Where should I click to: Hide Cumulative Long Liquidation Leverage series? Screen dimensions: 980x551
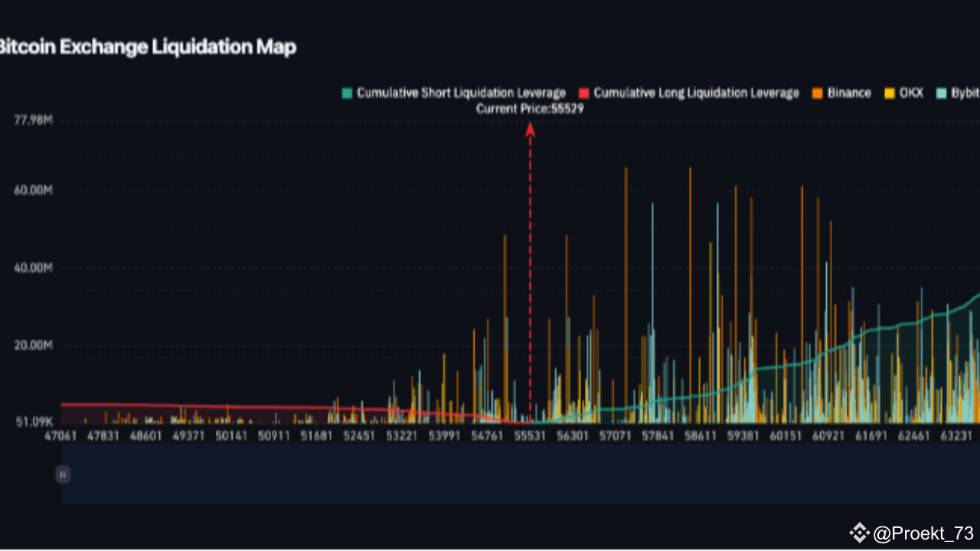tap(696, 93)
